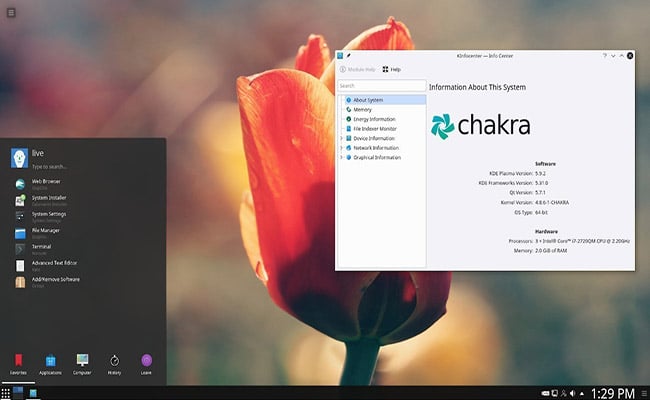Click the Kernel Version value 4.8.6-1-CHAKRA

point(552,202)
